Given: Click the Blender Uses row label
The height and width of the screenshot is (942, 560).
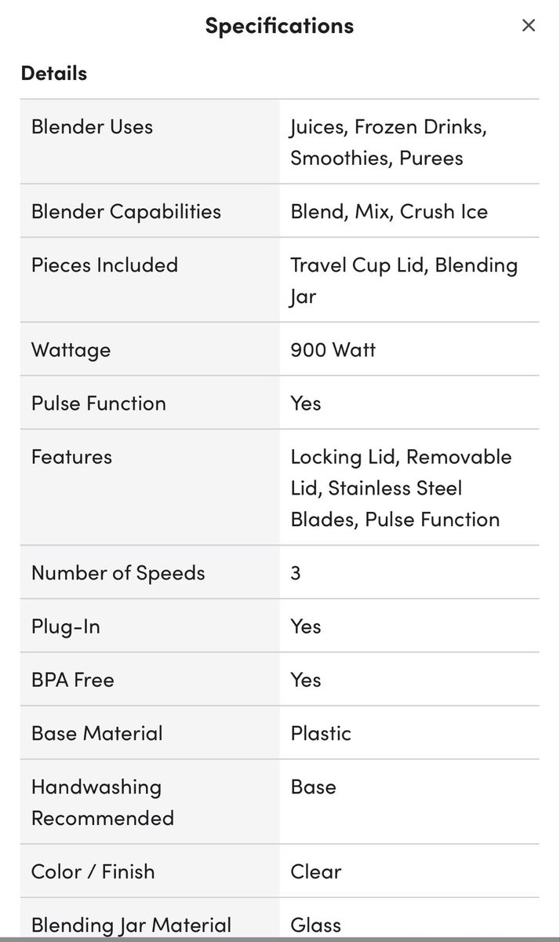Looking at the screenshot, I should click(x=92, y=126).
